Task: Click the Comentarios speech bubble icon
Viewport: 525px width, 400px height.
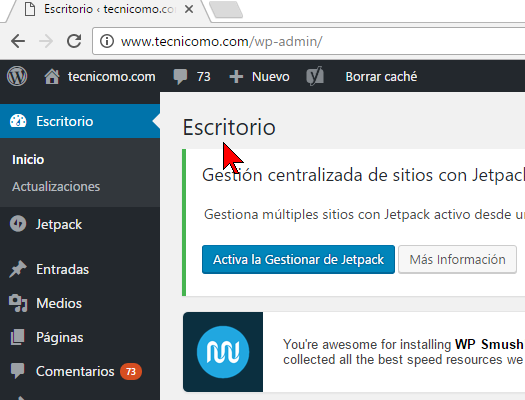Action: click(x=18, y=371)
